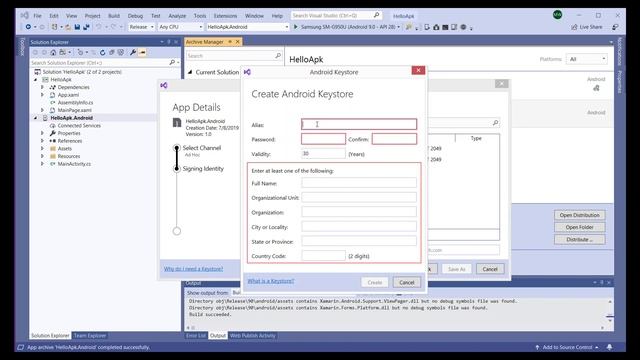Click the Full Name input field

[x=359, y=183]
